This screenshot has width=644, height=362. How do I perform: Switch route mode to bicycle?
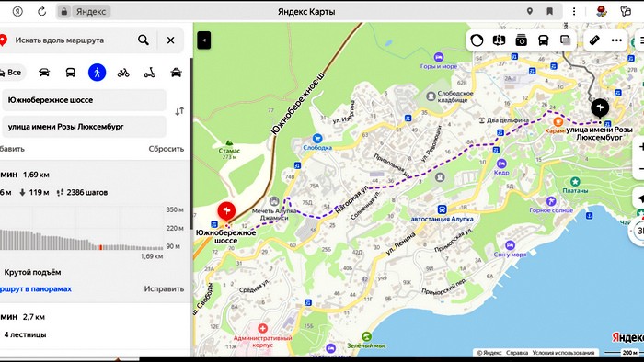coord(123,73)
